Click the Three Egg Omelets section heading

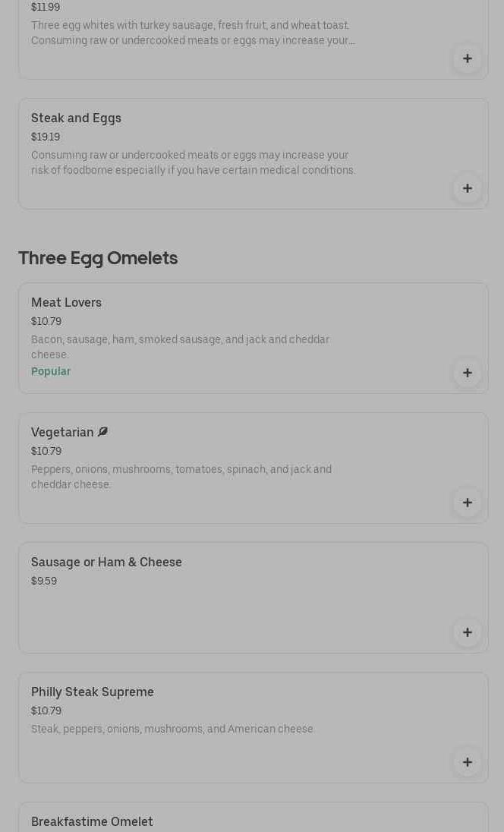[x=98, y=258]
